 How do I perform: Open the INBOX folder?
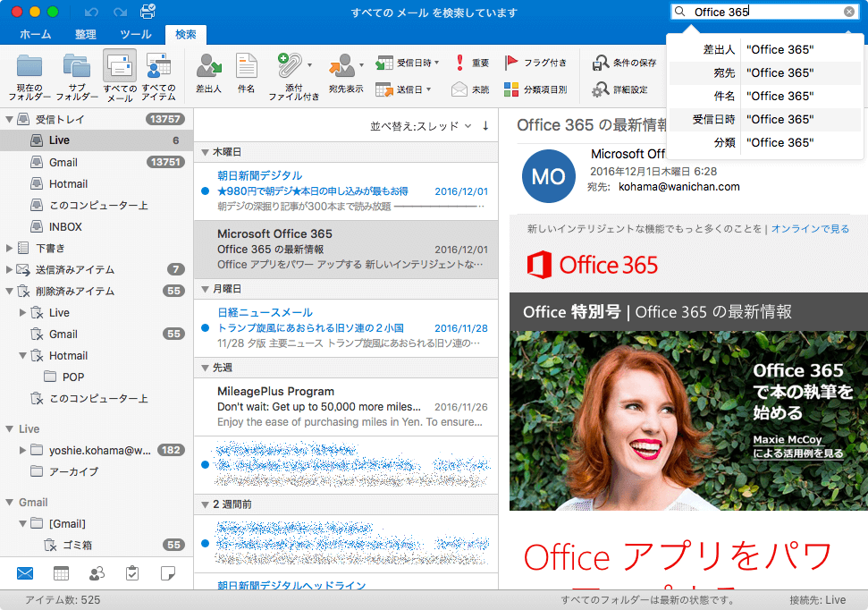pos(97,226)
